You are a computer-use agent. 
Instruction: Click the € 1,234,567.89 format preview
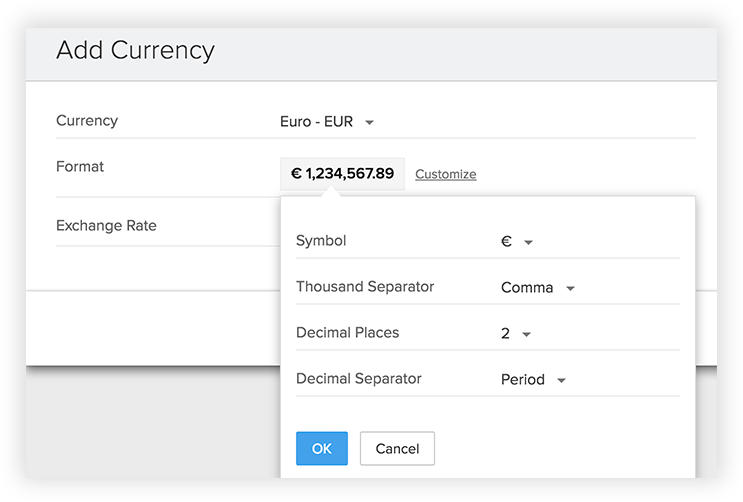342,174
